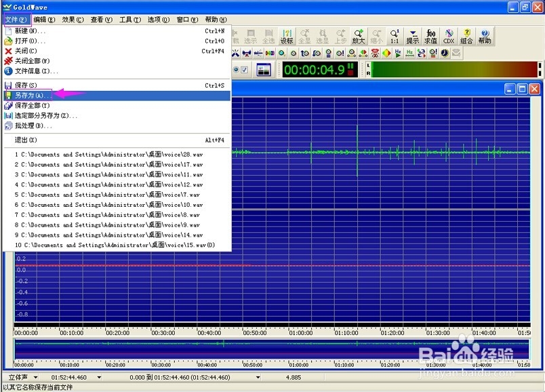The height and width of the screenshot is (392, 545).
Task: Click the green 00:00:04.9 time display
Action: click(320, 70)
